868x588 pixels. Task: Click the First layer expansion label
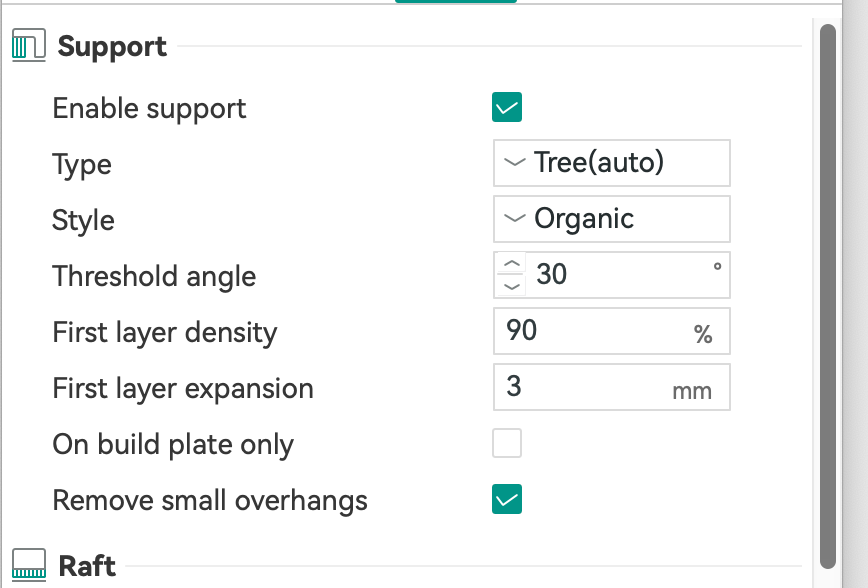[183, 388]
